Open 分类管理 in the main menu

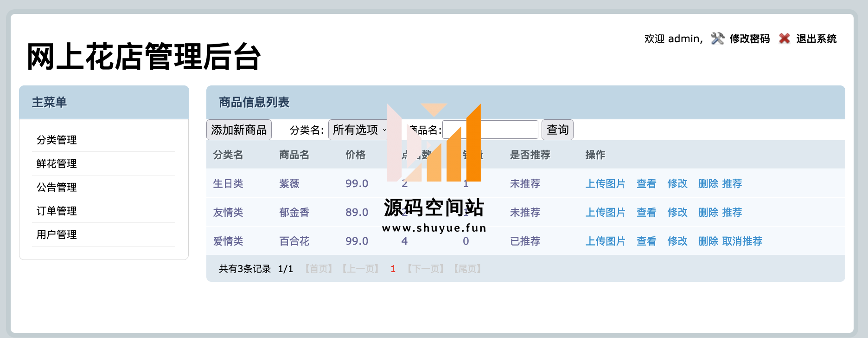57,140
